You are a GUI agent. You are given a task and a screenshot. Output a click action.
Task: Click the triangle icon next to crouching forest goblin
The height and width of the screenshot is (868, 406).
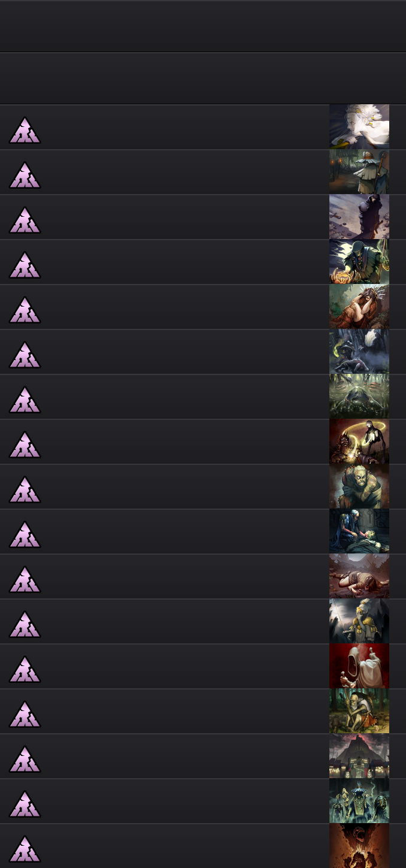[25, 714]
